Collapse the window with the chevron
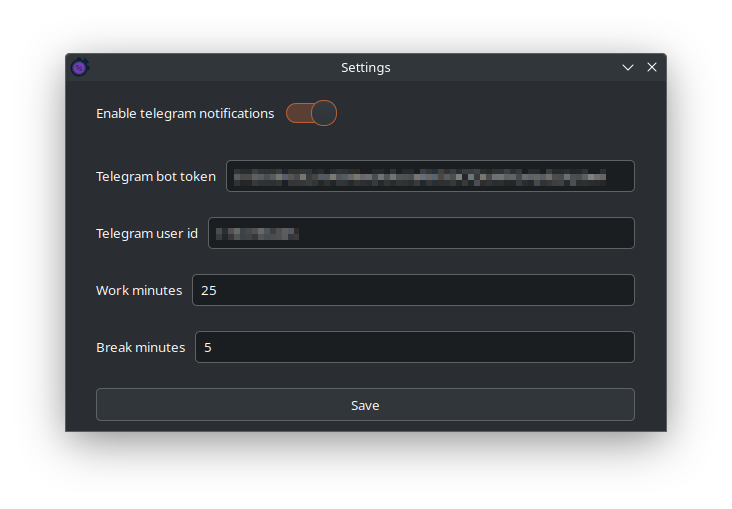This screenshot has height=509, width=732. 628,67
